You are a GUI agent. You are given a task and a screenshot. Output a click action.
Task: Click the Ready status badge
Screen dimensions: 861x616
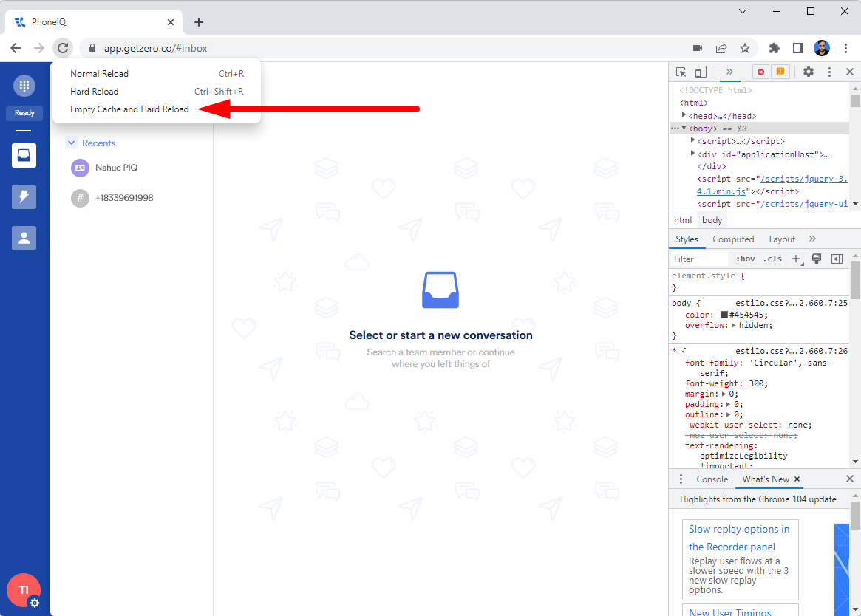[x=24, y=113]
